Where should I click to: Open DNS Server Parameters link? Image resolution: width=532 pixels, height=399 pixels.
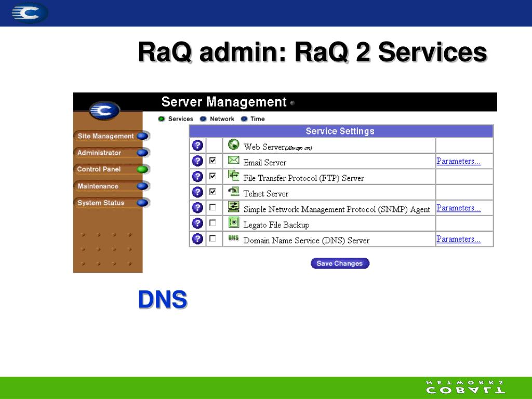point(458,239)
